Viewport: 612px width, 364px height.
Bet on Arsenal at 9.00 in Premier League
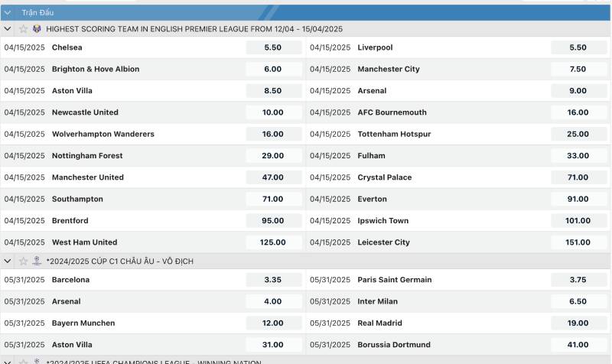(x=578, y=91)
